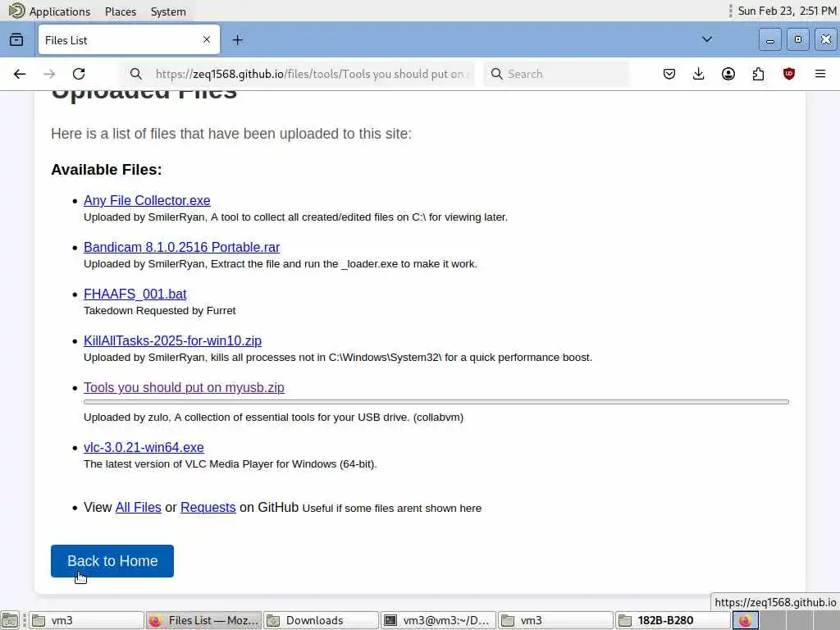Image resolution: width=840 pixels, height=630 pixels.
Task: Go back to previous page
Action: pos(20,74)
